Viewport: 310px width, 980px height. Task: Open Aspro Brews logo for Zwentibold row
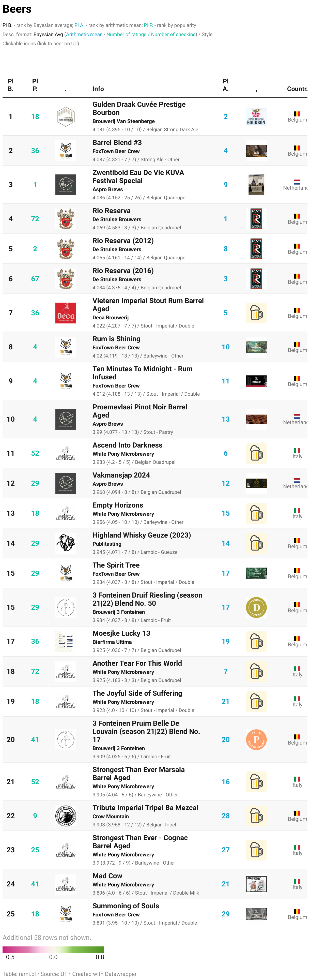[65, 185]
